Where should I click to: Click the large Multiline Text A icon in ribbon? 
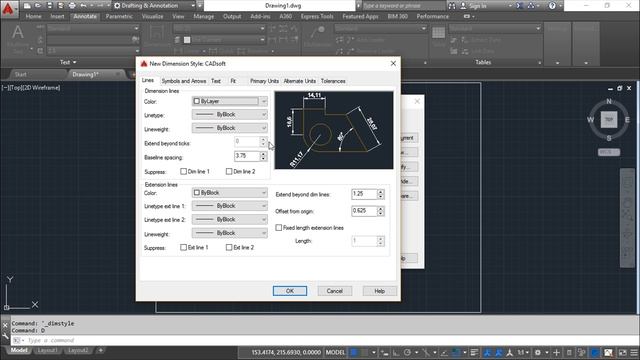tap(18, 32)
